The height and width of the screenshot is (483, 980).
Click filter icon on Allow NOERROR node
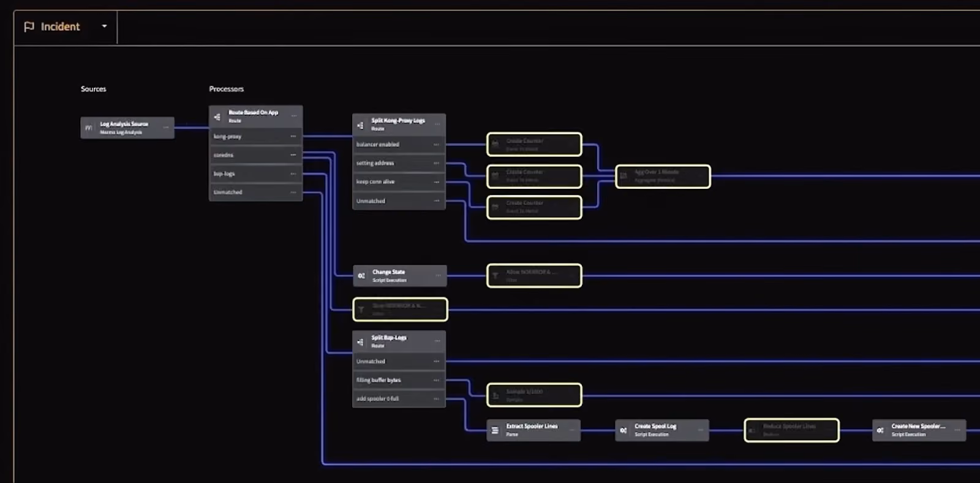495,276
